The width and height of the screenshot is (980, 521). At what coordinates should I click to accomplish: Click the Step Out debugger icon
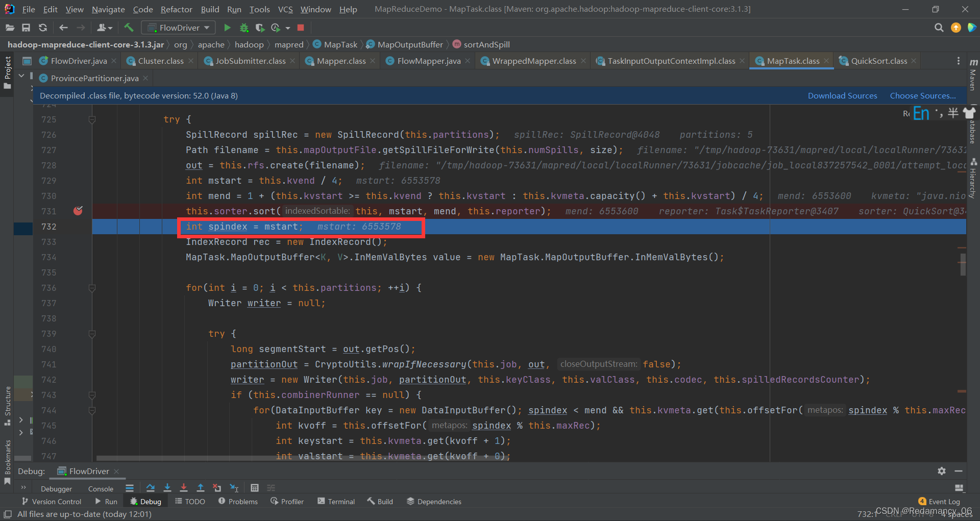tap(201, 488)
